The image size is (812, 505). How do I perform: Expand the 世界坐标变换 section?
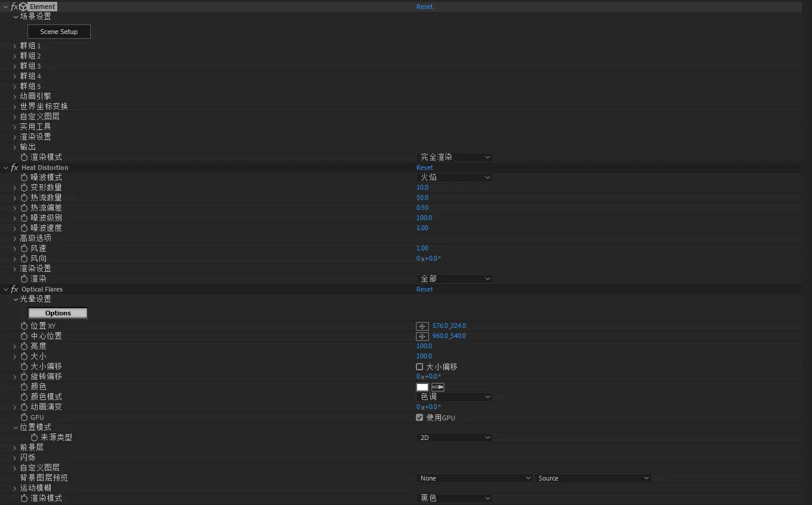[x=15, y=106]
